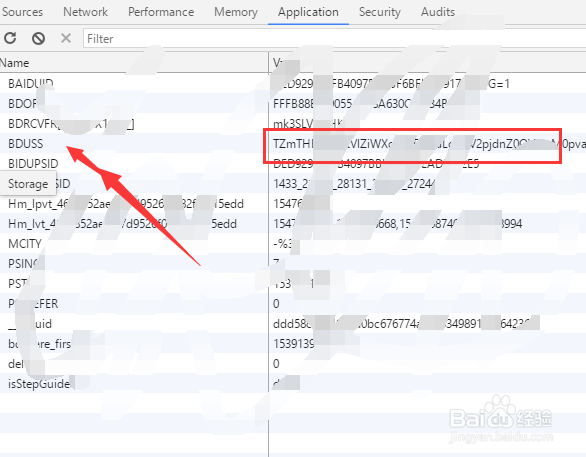Click the BAIDUID value ending in G=1
Screen dimensions: 586x457
click(x=391, y=83)
